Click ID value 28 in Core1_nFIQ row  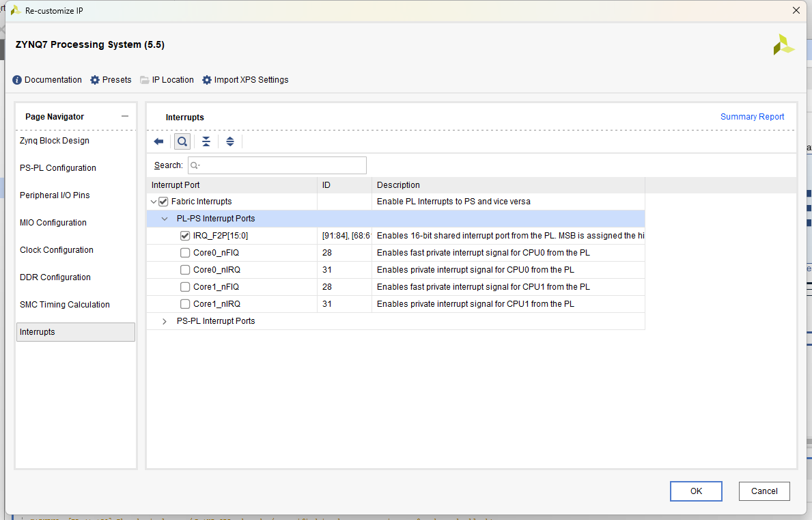coord(326,287)
